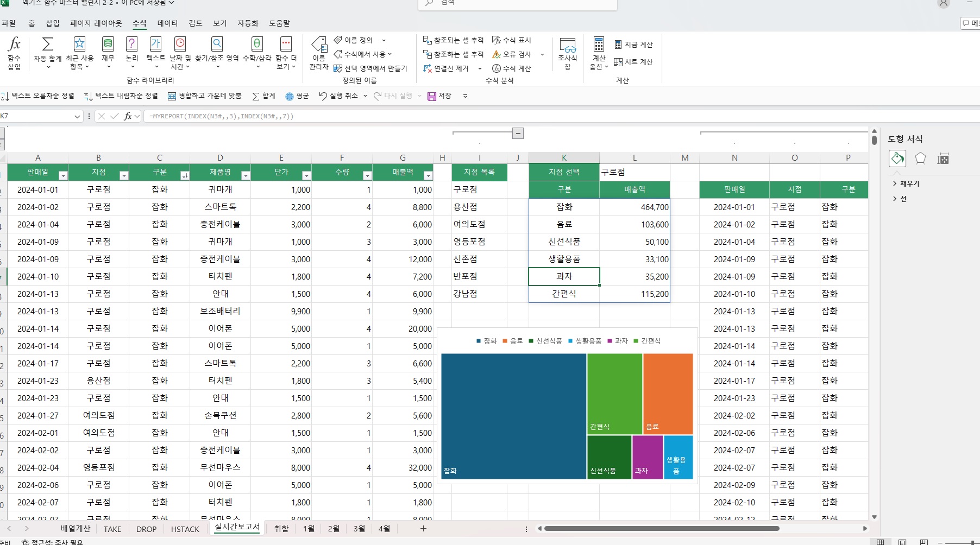This screenshot has width=980, height=545.
Task: Click the blue 잡화 treemap block
Action: click(513, 416)
